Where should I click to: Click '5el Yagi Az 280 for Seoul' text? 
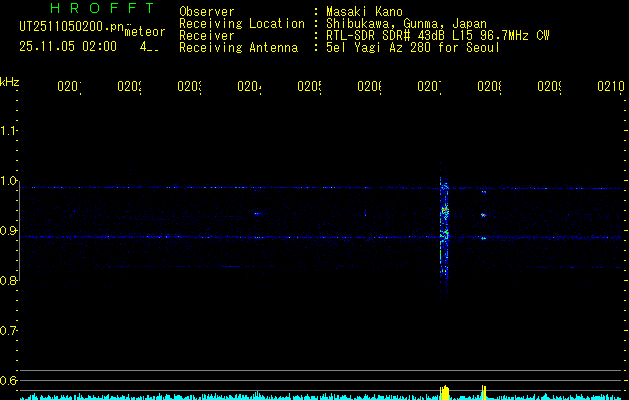click(413, 48)
